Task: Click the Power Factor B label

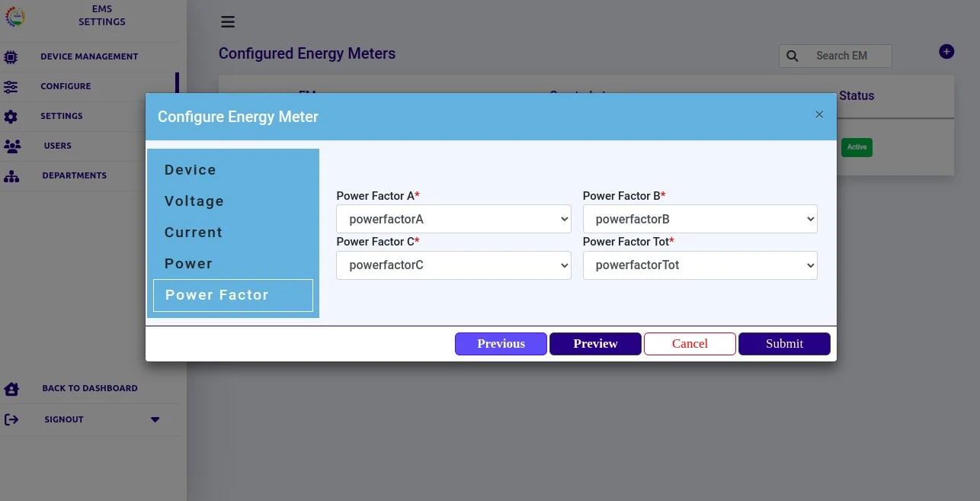Action: 624,196
